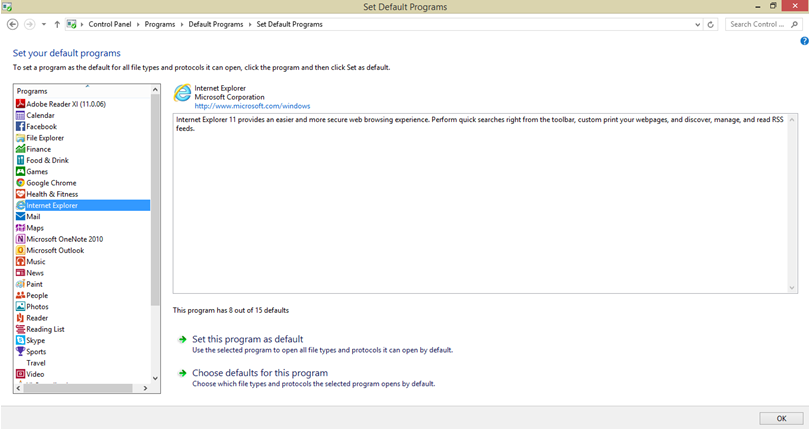Select the Video icon
The height and width of the screenshot is (429, 809).
point(21,374)
